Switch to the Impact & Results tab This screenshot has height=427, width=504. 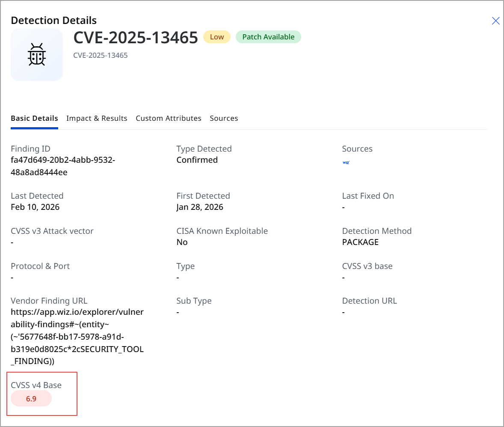[x=97, y=118]
